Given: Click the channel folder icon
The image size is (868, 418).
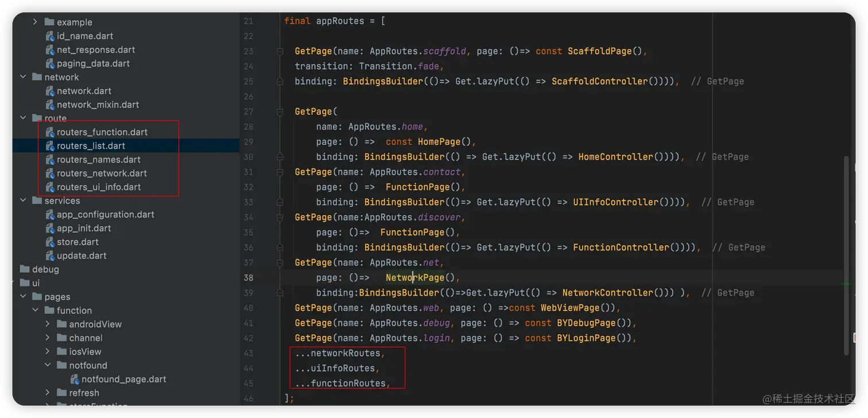Looking at the screenshot, I should 62,338.
